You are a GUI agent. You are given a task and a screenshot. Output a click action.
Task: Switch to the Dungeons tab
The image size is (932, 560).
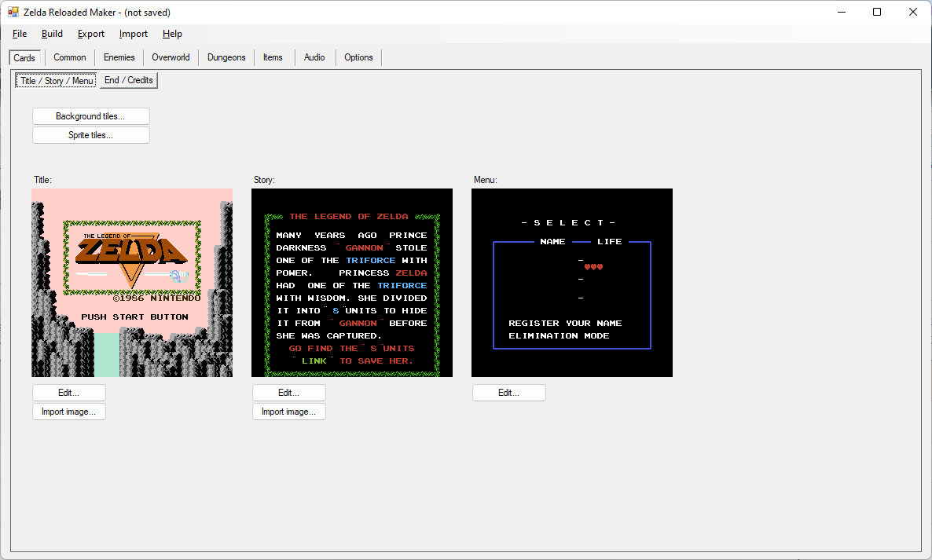point(226,57)
